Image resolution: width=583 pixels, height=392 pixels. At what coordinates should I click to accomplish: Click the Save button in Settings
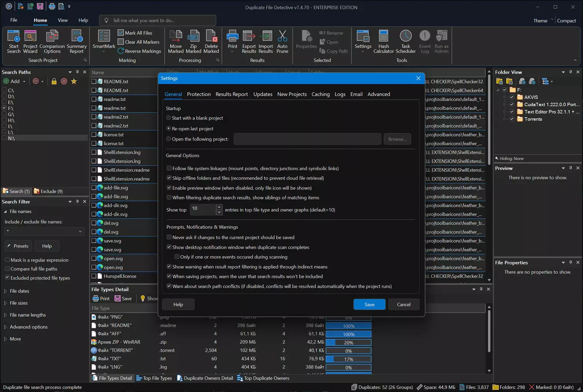[x=369, y=304]
